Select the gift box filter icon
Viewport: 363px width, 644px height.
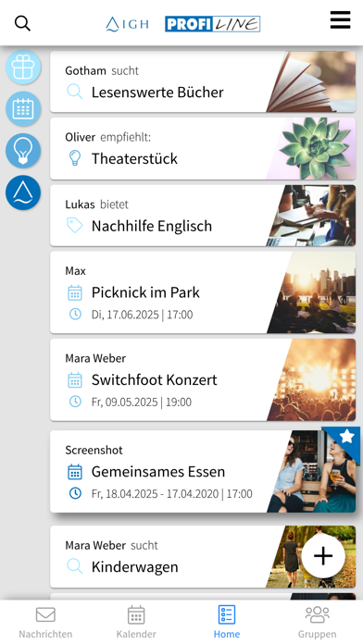click(x=23, y=68)
